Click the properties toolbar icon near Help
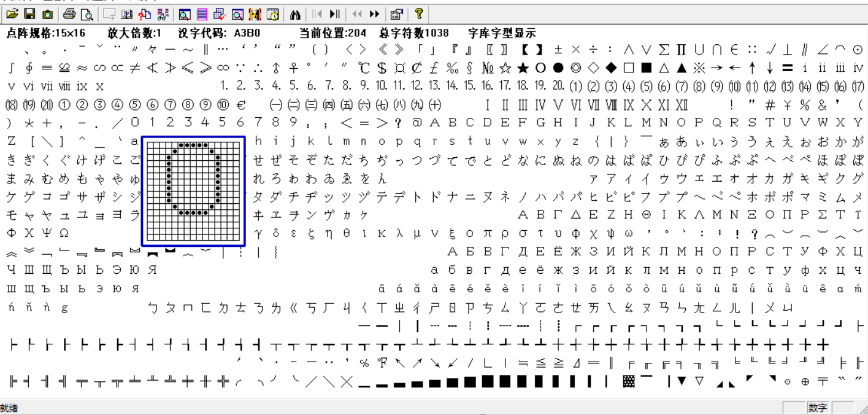 pos(395,10)
